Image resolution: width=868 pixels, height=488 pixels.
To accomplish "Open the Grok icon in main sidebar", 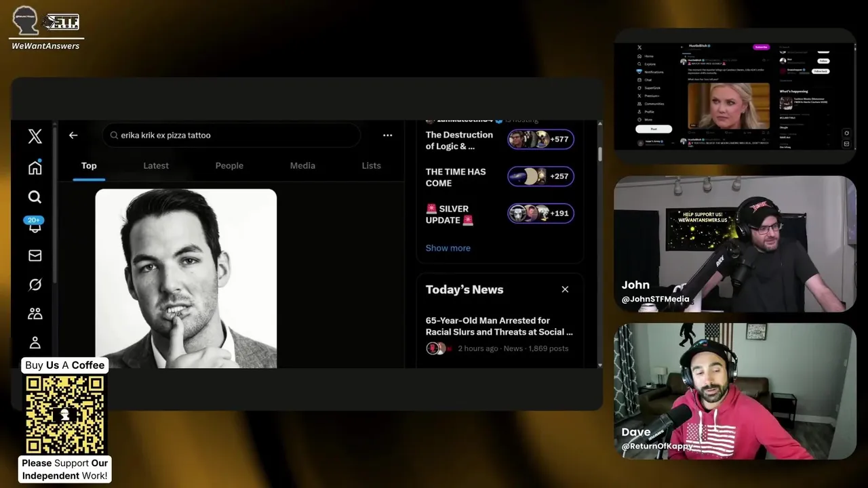I will pyautogui.click(x=35, y=285).
